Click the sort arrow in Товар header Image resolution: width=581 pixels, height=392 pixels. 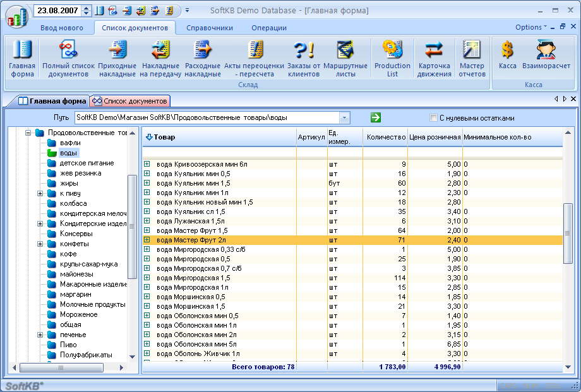149,137
